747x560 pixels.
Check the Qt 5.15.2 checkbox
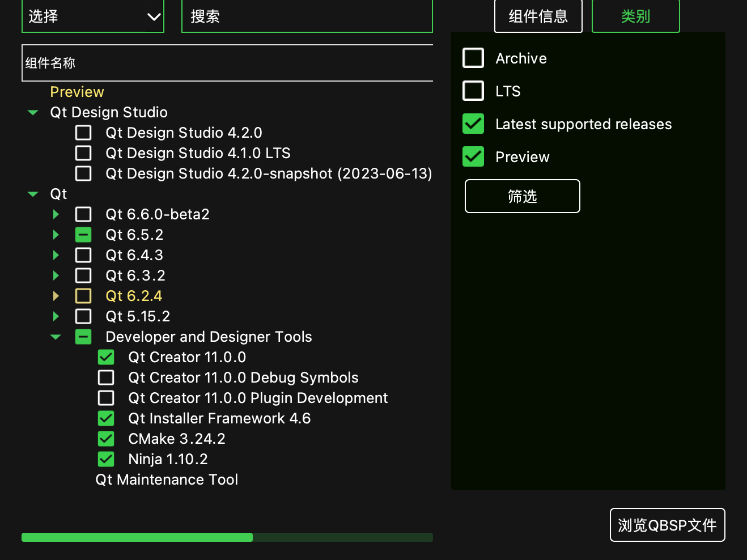tap(83, 316)
